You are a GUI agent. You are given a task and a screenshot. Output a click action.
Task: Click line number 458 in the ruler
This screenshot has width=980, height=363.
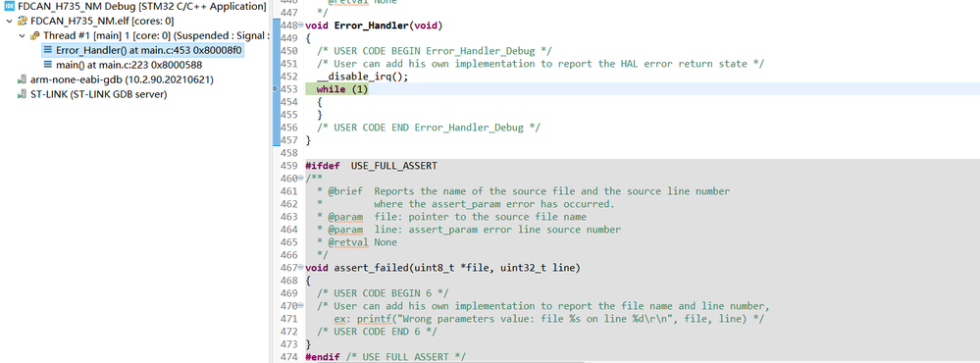point(289,153)
